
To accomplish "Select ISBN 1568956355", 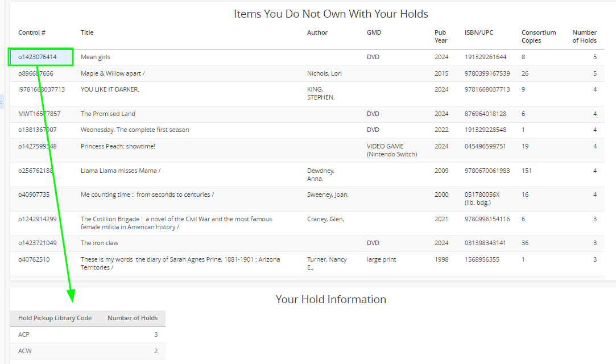I will 482,259.
